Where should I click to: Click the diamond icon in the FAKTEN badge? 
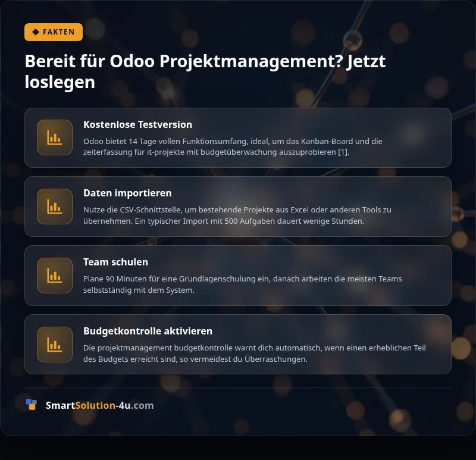point(36,32)
